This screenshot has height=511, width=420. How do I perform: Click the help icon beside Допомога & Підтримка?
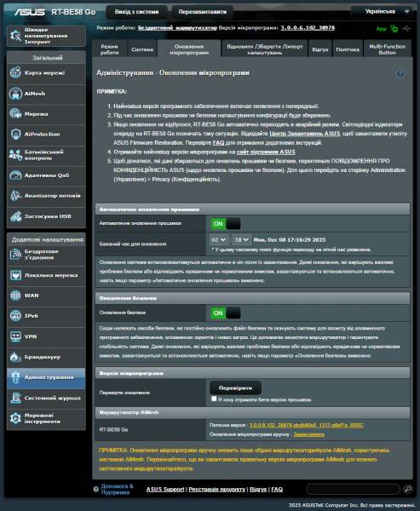point(96,489)
